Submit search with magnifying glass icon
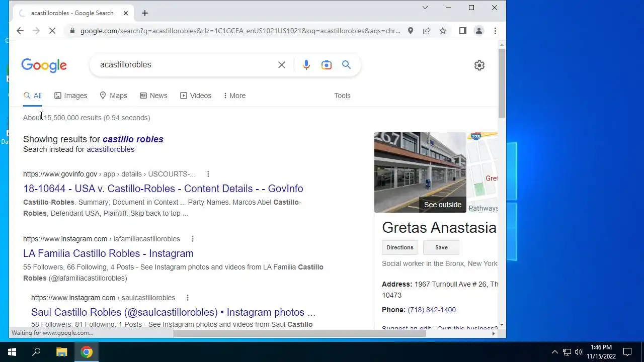 click(346, 64)
